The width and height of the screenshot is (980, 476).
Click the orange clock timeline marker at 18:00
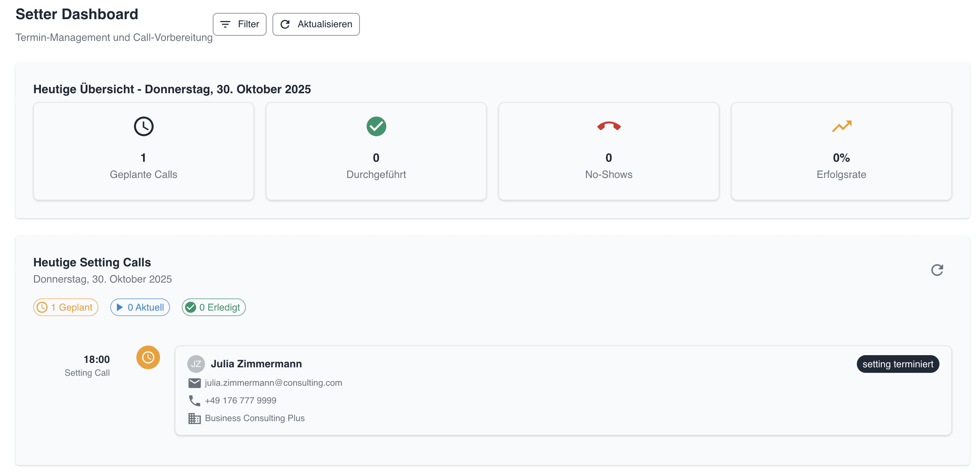[x=148, y=357]
